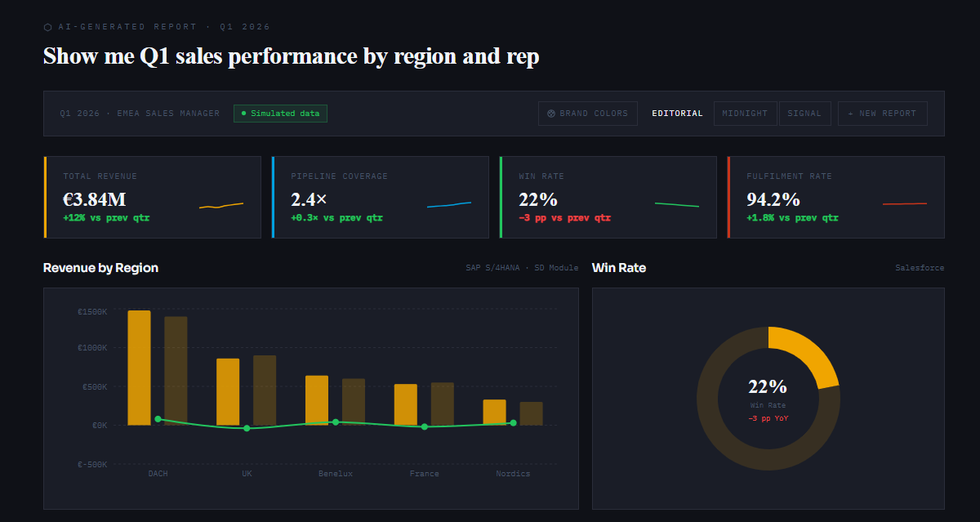Click the Total Revenue sparkline
The width and height of the screenshot is (980, 522).
pyautogui.click(x=221, y=205)
